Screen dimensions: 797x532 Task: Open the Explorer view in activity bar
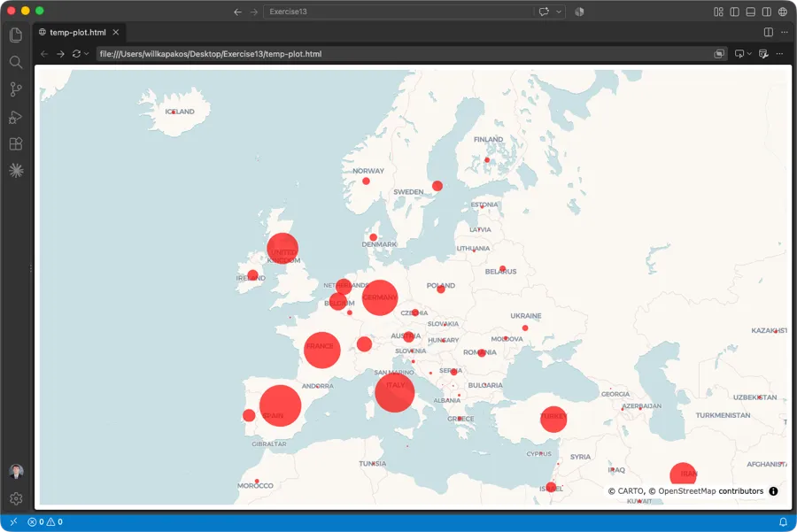point(16,35)
